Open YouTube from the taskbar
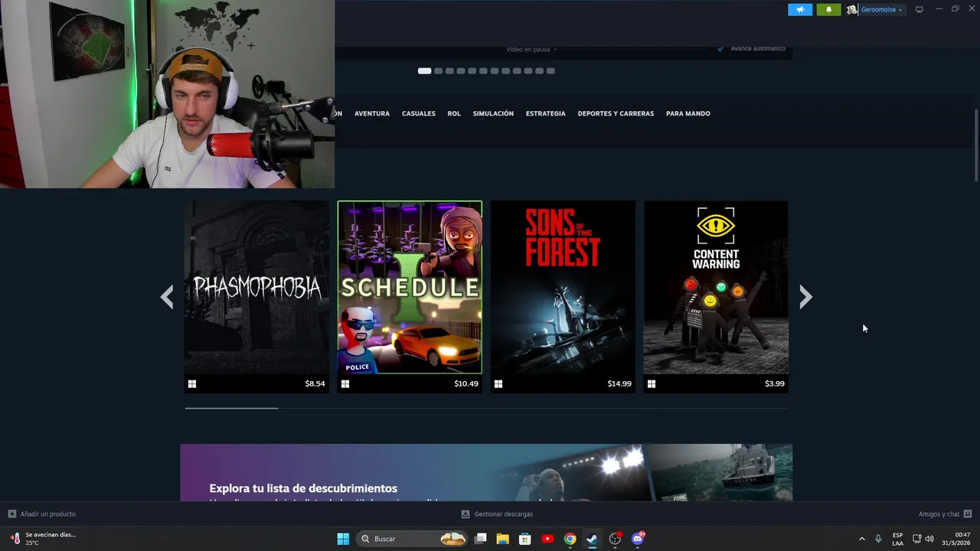Screen dimensions: 980x551 coord(547,539)
